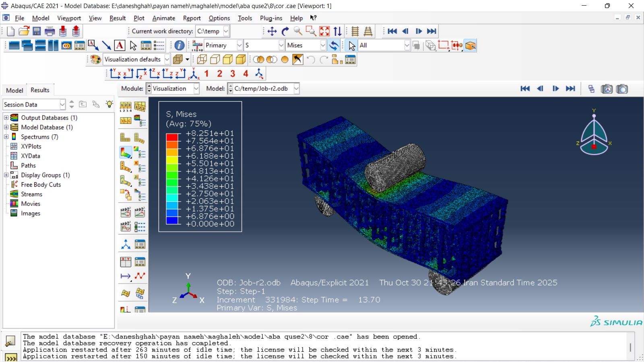Open the Mises invariant dropdown
This screenshot has height=362, width=644.
tap(323, 45)
